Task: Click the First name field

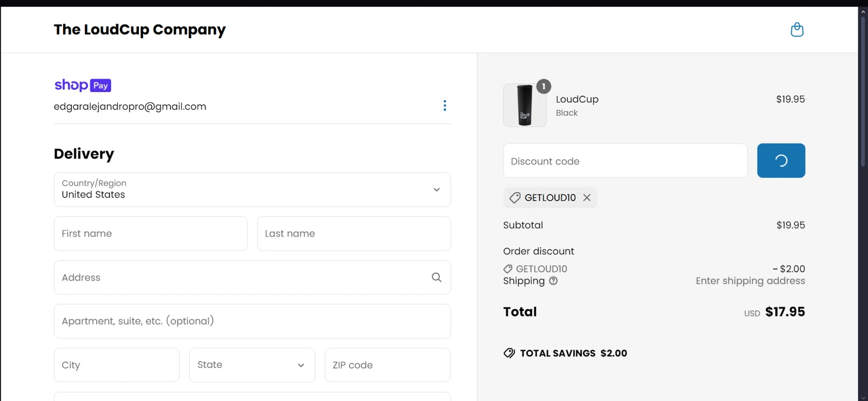Action: tap(150, 234)
